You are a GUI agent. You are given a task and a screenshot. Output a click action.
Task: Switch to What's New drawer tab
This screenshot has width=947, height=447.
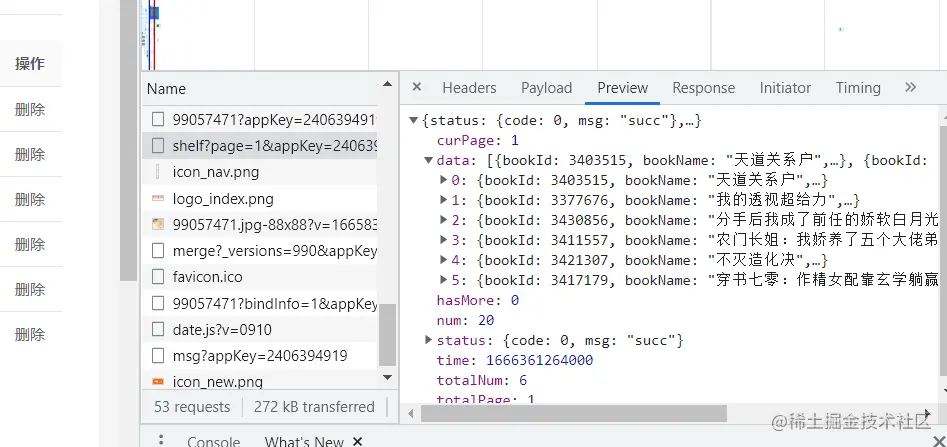pyautogui.click(x=304, y=442)
